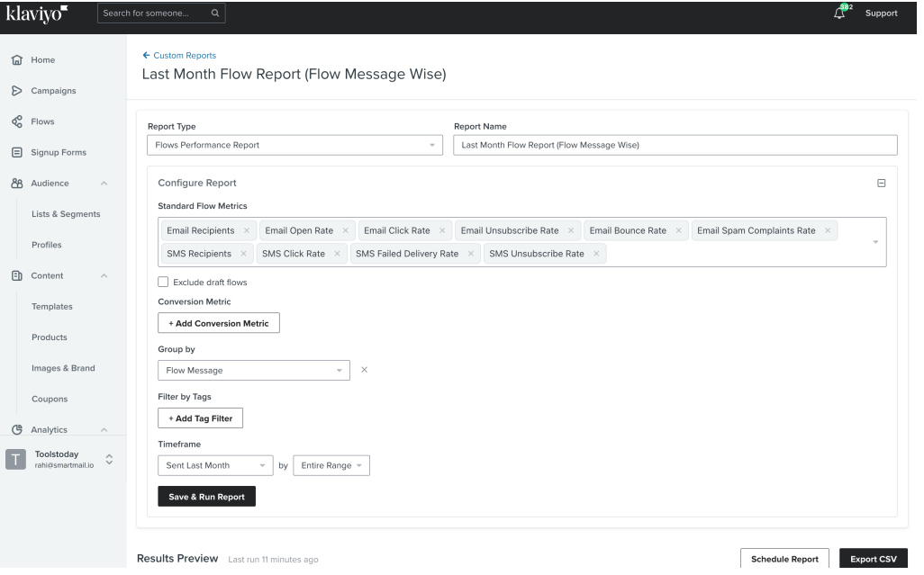Click the search magnifier icon
This screenshot has width=924, height=575.
coord(215,13)
